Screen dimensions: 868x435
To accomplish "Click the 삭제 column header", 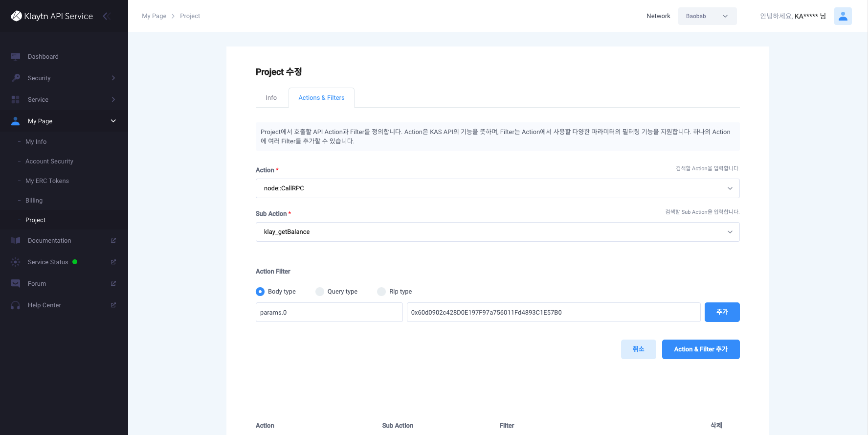I will pyautogui.click(x=716, y=426).
